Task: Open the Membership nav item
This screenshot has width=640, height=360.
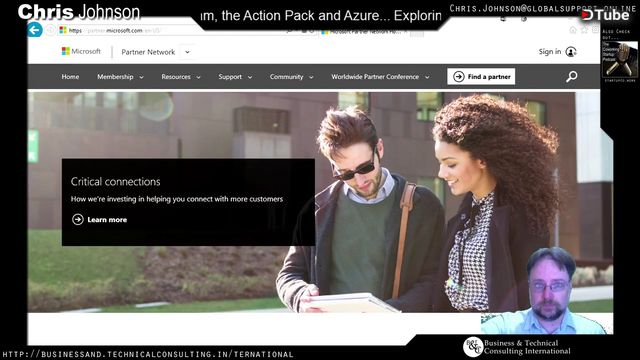Action: (115, 77)
